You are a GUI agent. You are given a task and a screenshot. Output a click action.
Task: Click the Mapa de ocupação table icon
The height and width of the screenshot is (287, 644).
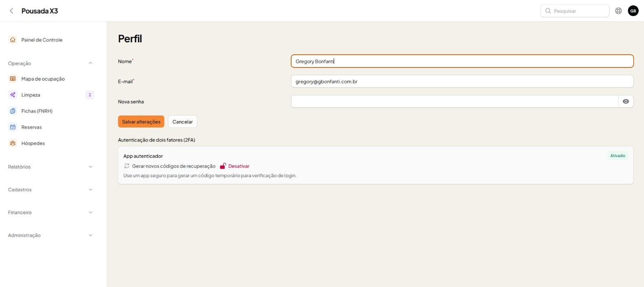click(x=13, y=79)
